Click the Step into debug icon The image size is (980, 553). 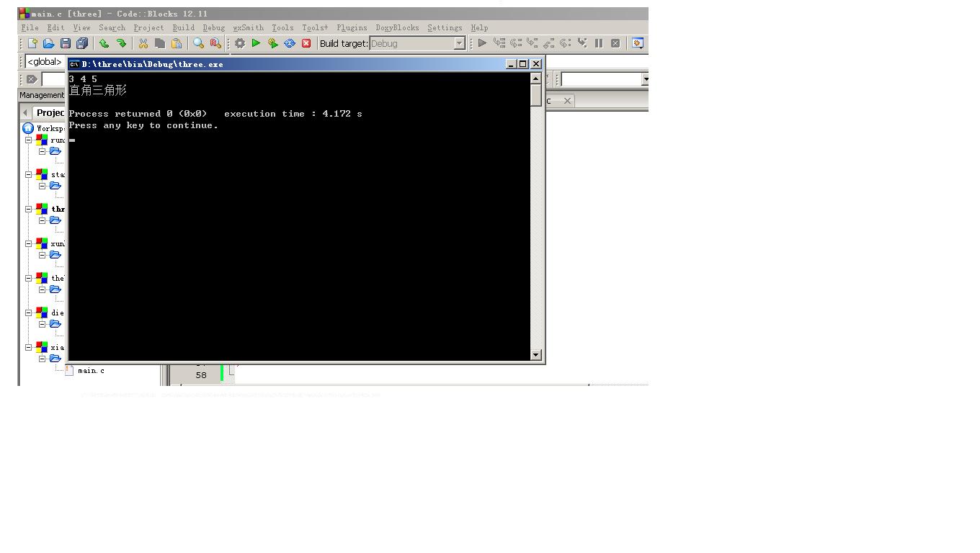click(x=532, y=43)
